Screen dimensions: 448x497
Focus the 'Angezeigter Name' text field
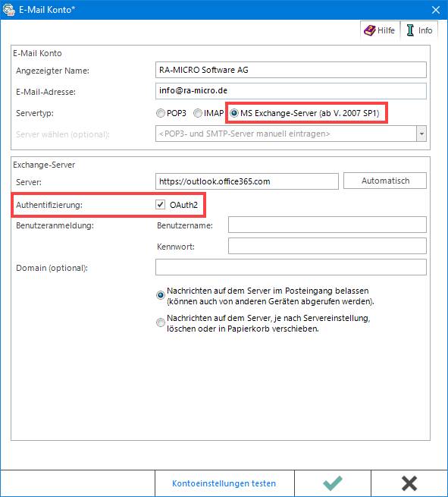290,70
